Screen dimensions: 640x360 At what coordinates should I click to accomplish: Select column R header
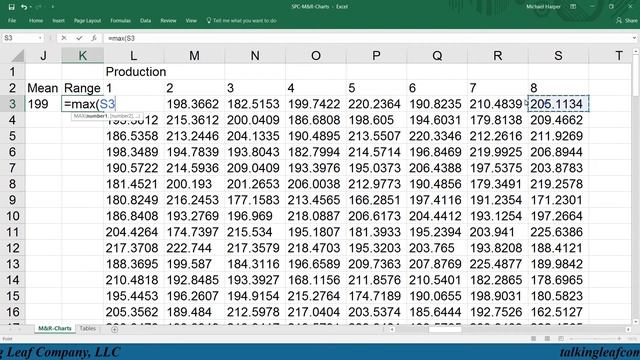[x=498, y=56]
